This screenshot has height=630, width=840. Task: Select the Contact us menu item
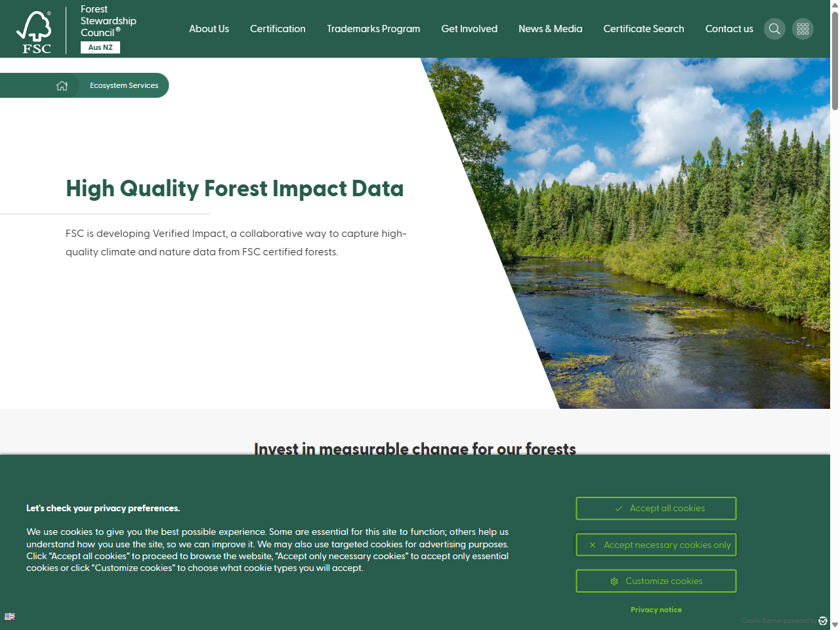729,29
